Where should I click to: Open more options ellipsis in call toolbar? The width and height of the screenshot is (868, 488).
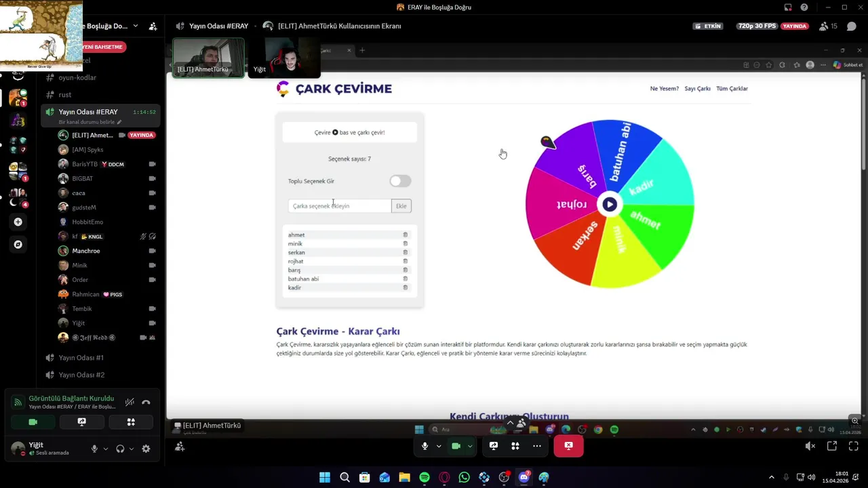(537, 446)
